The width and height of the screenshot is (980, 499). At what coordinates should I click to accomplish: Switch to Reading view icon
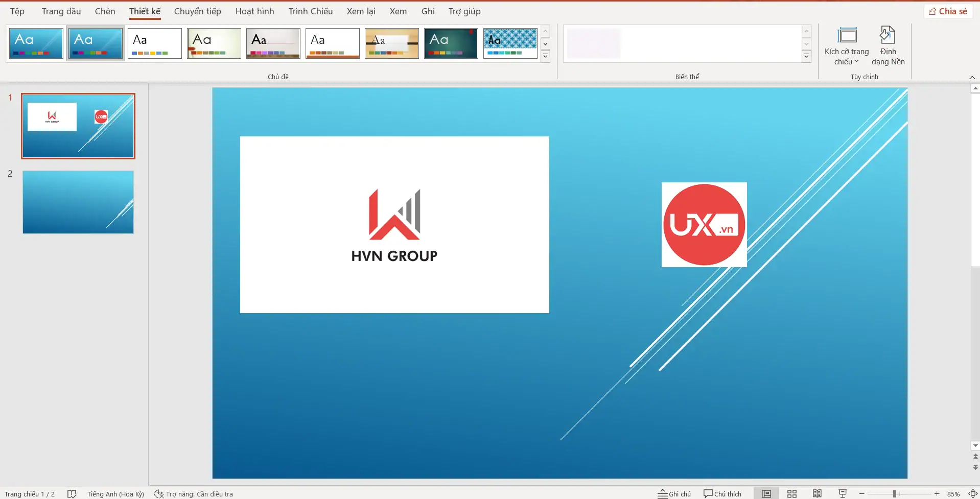(x=818, y=494)
